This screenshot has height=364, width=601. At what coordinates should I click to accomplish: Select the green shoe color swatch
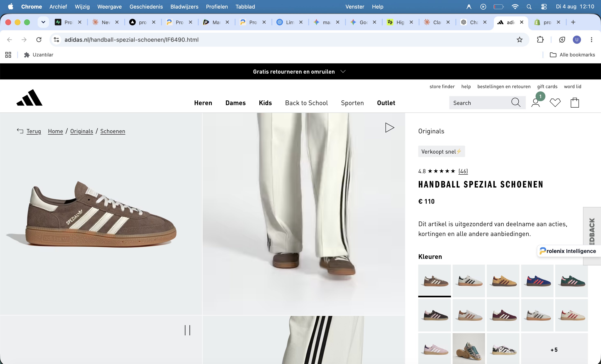click(572, 281)
